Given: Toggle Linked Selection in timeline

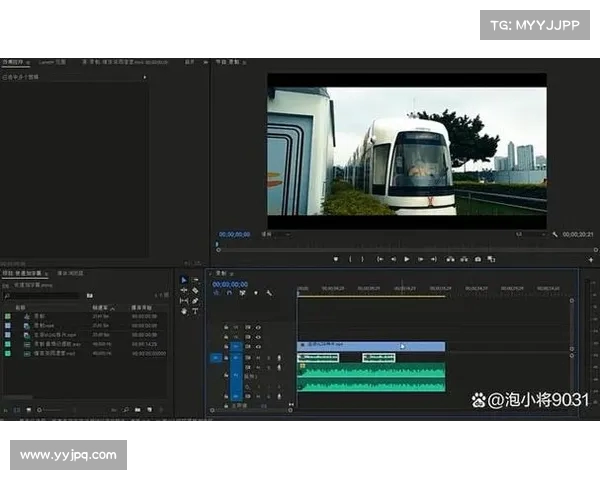Looking at the screenshot, I should tap(242, 293).
